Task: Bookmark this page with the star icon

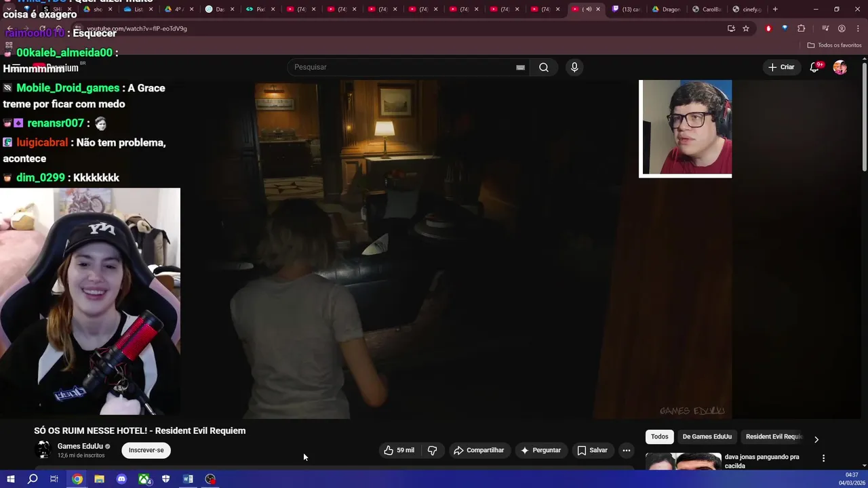Action: pyautogui.click(x=746, y=28)
